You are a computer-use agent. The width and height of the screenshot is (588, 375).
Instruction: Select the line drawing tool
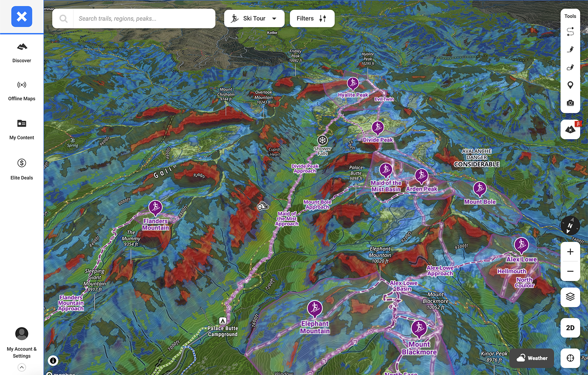tap(570, 49)
